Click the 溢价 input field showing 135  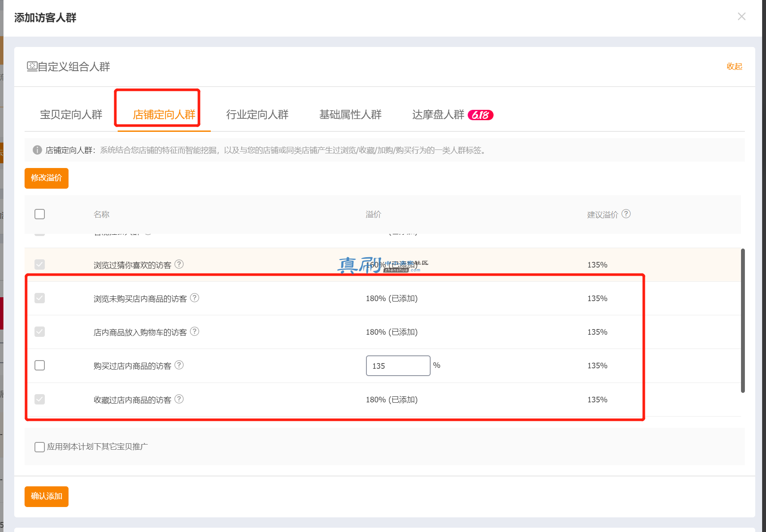pyautogui.click(x=398, y=366)
